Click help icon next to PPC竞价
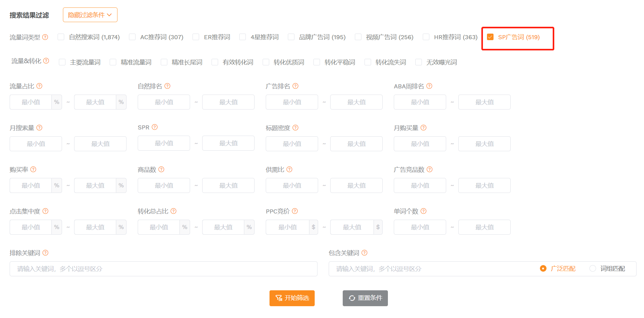 [x=295, y=211]
